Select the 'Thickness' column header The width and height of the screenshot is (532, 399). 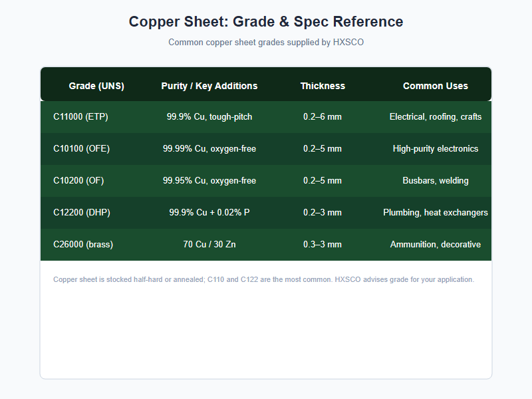click(x=323, y=86)
